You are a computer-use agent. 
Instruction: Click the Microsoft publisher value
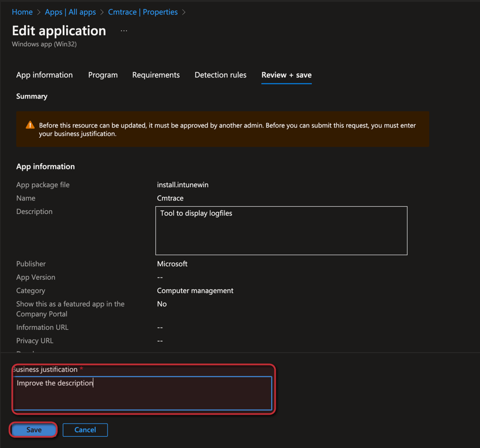172,264
